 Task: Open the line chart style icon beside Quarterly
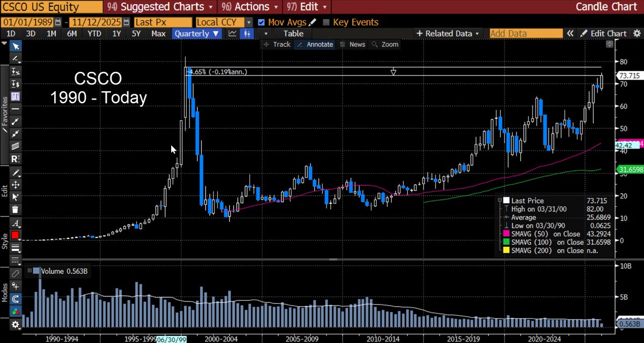232,33
